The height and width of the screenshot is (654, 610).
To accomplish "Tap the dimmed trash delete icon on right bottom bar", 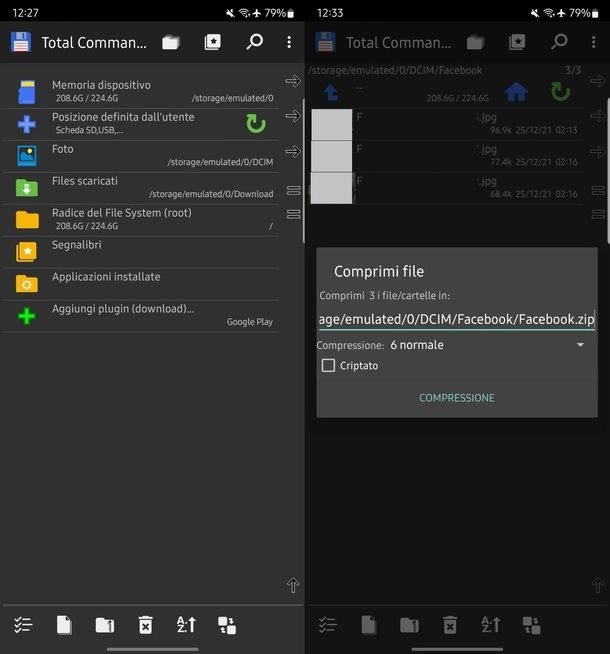I will coord(450,625).
